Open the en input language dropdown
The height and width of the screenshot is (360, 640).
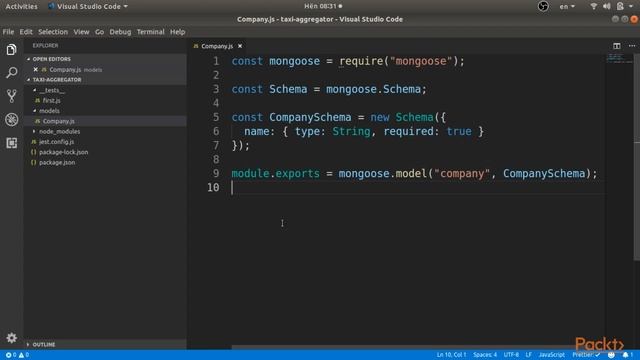pos(567,7)
